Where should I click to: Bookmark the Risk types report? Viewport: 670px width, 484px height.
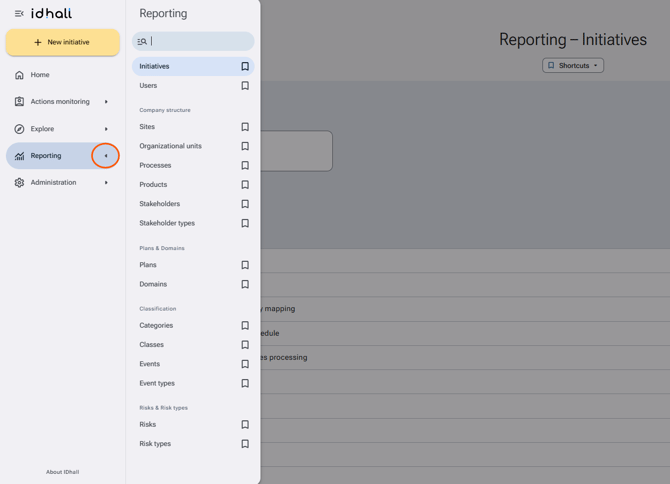(245, 444)
